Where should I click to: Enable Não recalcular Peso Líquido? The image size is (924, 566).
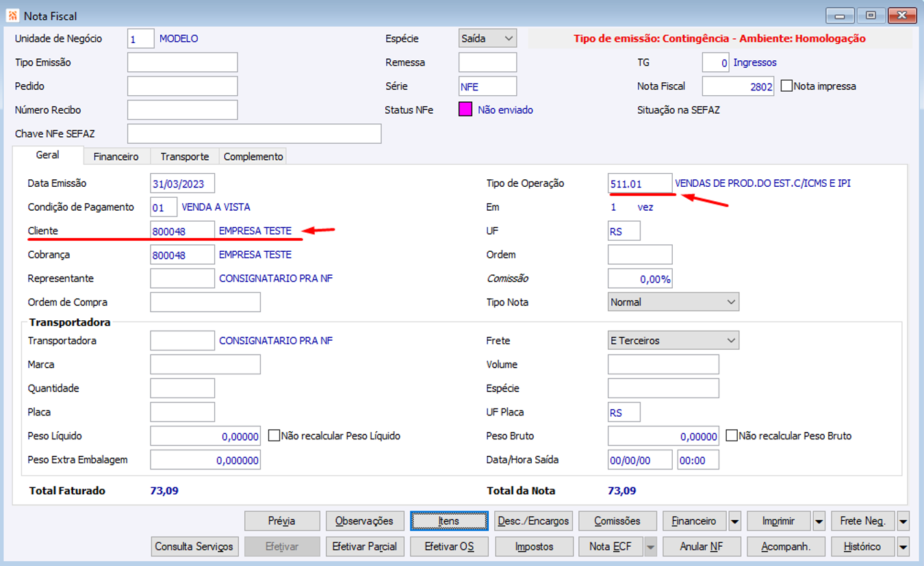(274, 436)
